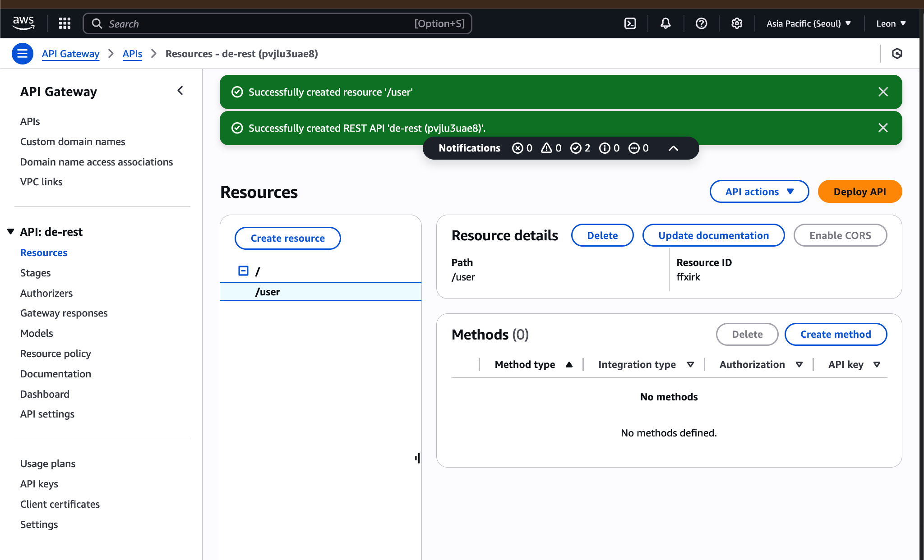Click the Create method button
This screenshot has height=560, width=924.
pyautogui.click(x=836, y=334)
